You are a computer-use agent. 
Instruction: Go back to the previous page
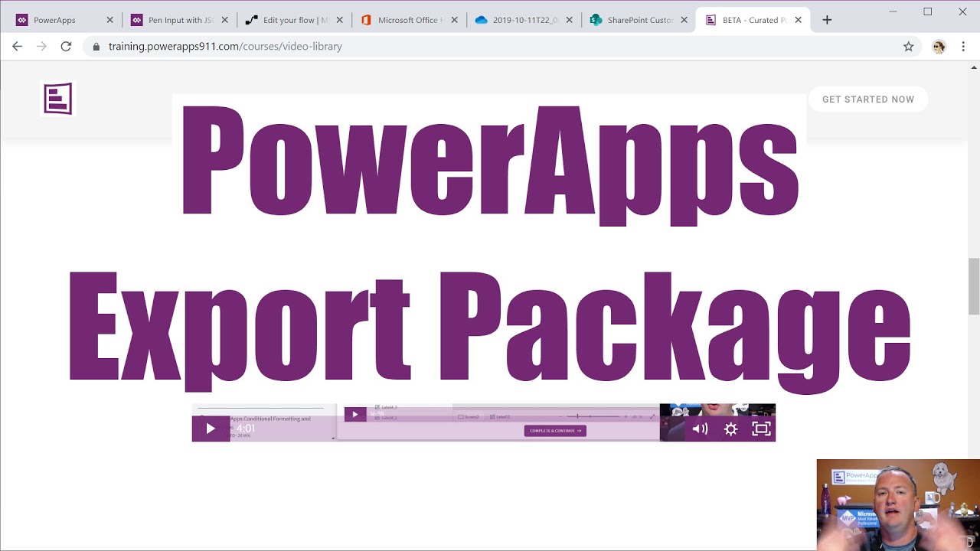pos(18,47)
